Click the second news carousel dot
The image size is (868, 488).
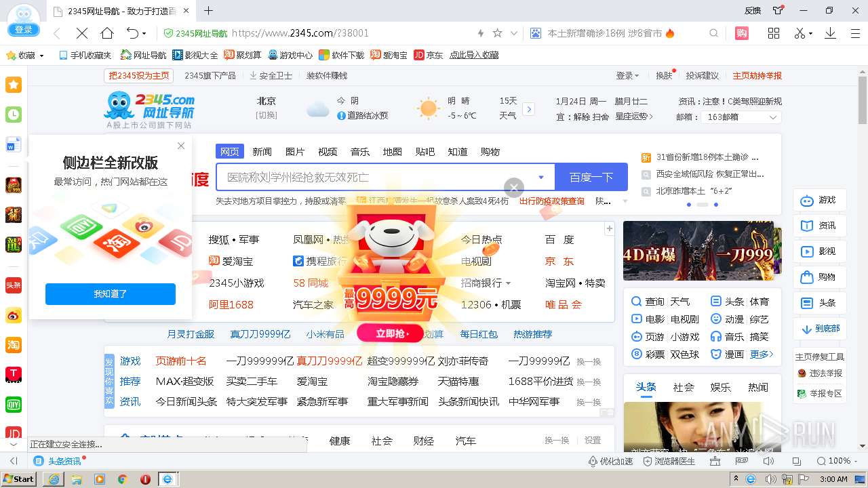click(x=703, y=204)
